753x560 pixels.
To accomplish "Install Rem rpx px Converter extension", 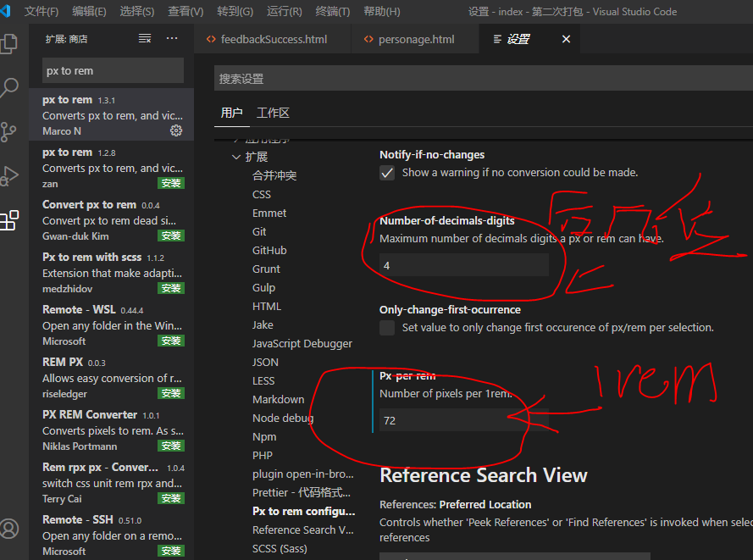I will click(171, 498).
